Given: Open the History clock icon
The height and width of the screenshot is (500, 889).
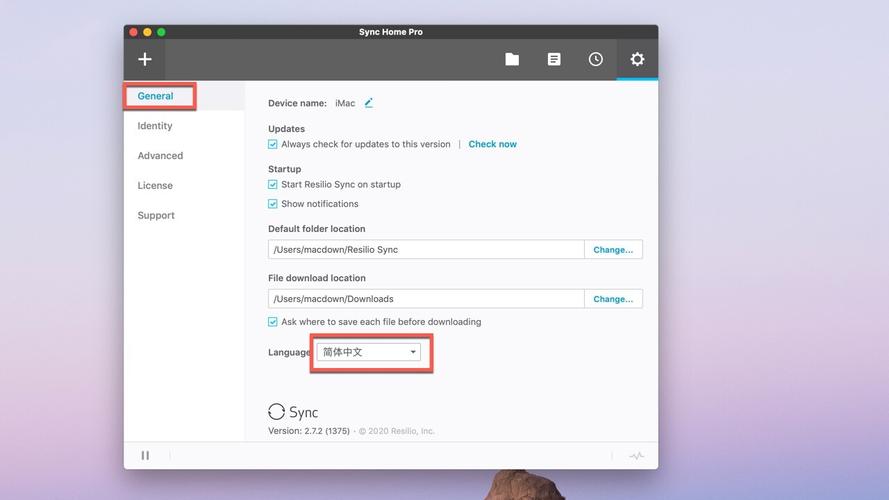Looking at the screenshot, I should [x=595, y=59].
